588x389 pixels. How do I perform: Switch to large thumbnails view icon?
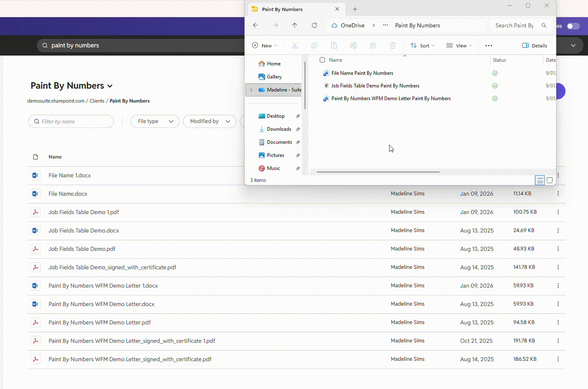coord(550,180)
